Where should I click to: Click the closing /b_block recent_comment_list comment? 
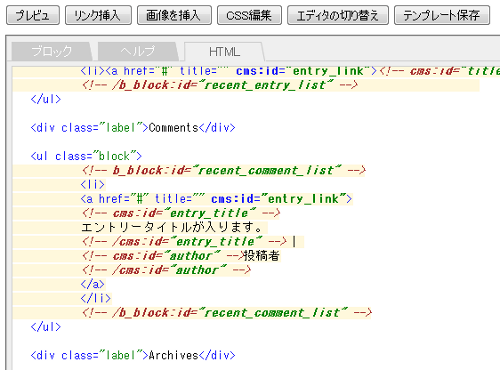tap(226, 313)
